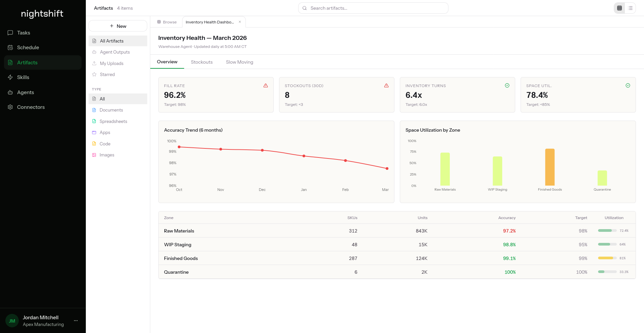Filter type to Images
Viewport: 644px width, 333px height.
coord(118,155)
